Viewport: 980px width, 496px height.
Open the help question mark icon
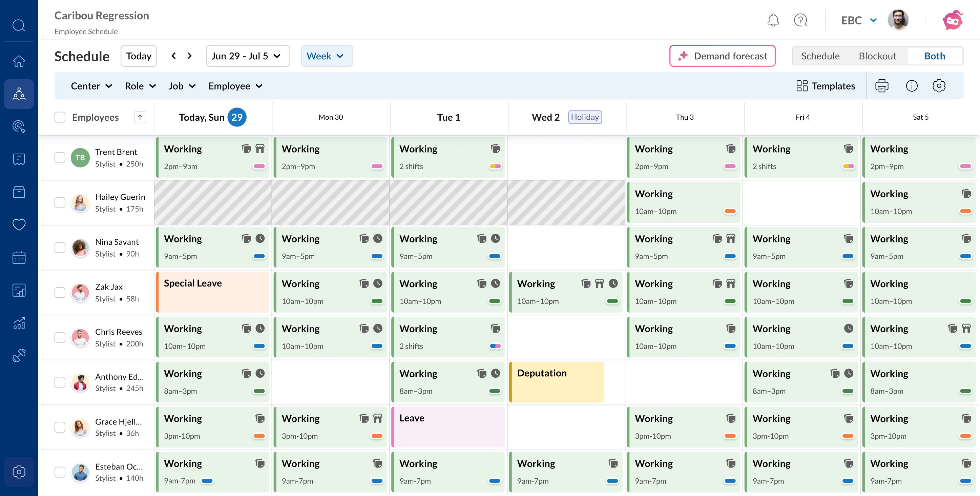[800, 20]
